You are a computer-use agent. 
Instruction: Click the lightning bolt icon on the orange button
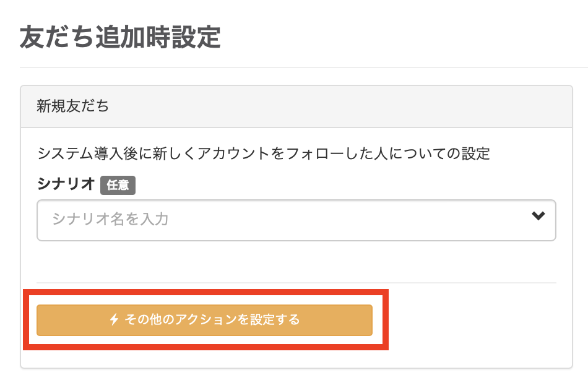[114, 320]
